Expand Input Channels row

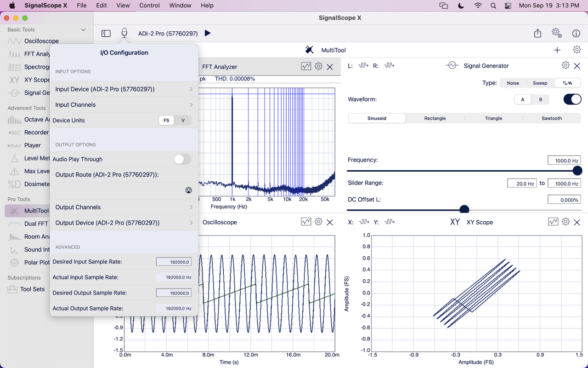124,105
